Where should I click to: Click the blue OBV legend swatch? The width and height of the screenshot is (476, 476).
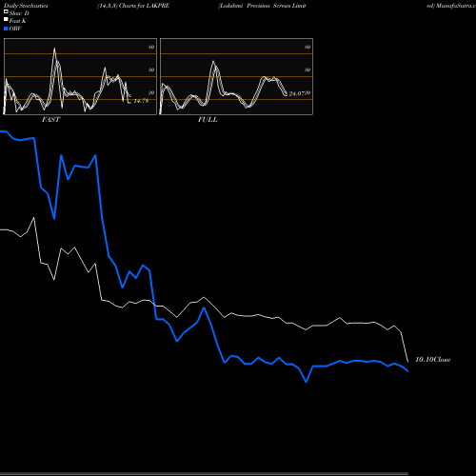tap(6, 29)
